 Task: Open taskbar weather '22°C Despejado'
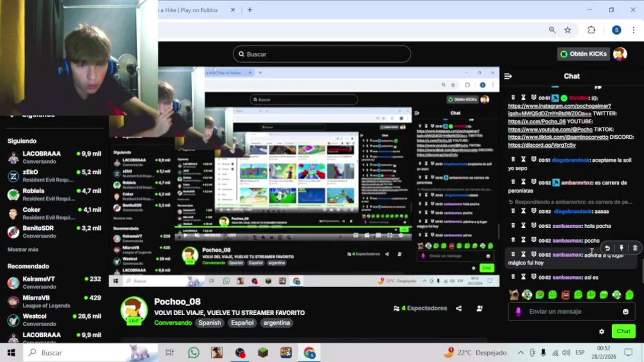click(x=474, y=352)
